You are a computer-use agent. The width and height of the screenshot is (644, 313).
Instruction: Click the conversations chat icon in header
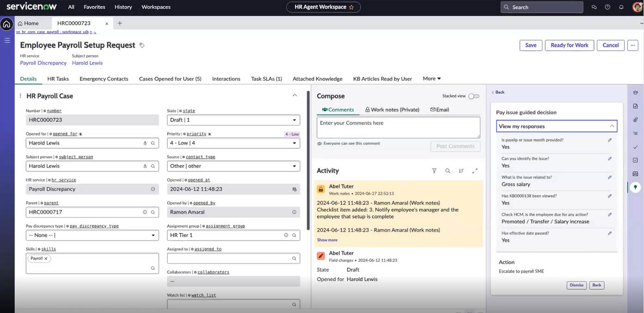click(x=594, y=7)
